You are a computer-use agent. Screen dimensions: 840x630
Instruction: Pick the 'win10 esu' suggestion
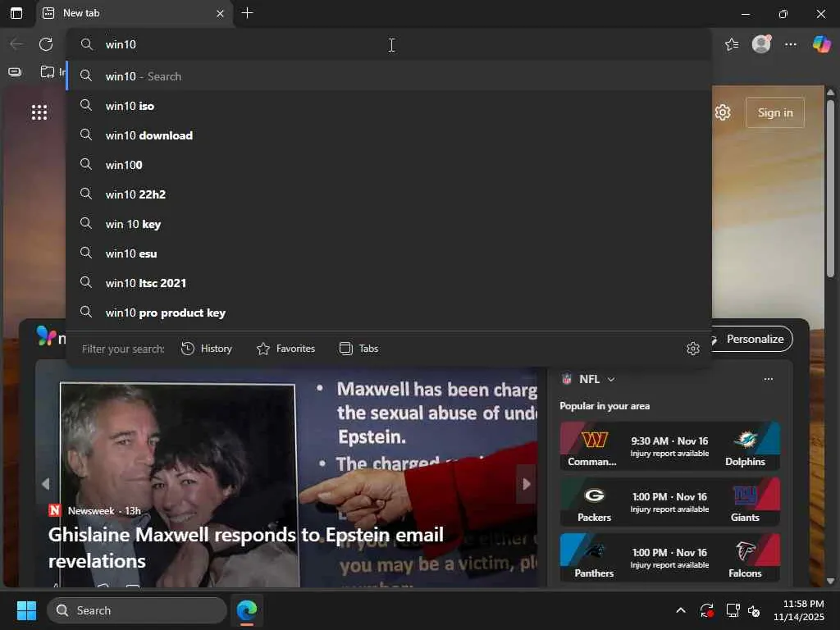pos(389,253)
